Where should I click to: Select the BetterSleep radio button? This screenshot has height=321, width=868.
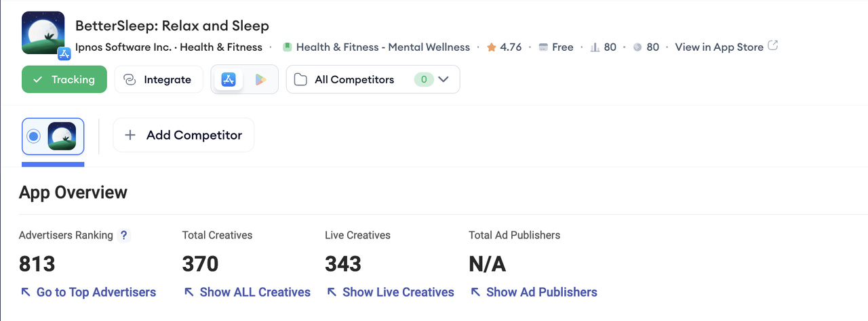click(33, 136)
